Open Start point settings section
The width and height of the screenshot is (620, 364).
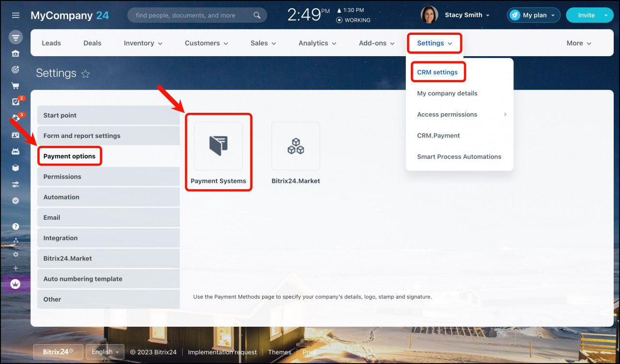pos(108,115)
